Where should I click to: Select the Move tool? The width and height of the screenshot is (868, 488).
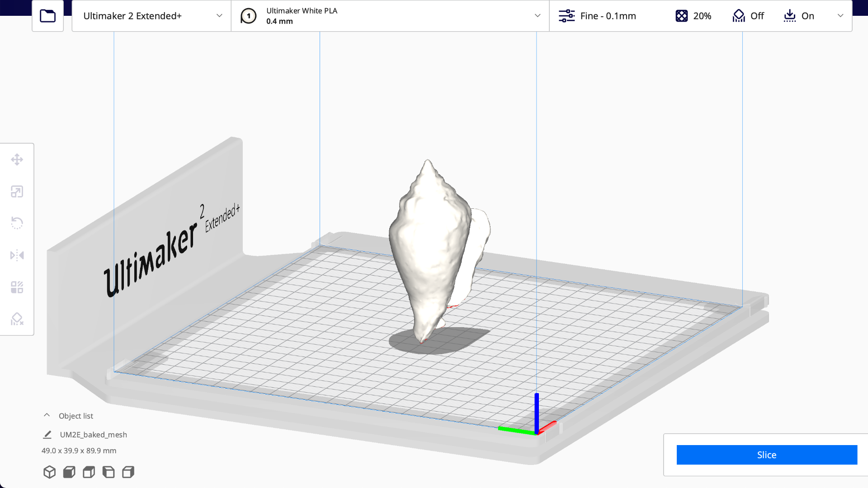[x=17, y=160]
